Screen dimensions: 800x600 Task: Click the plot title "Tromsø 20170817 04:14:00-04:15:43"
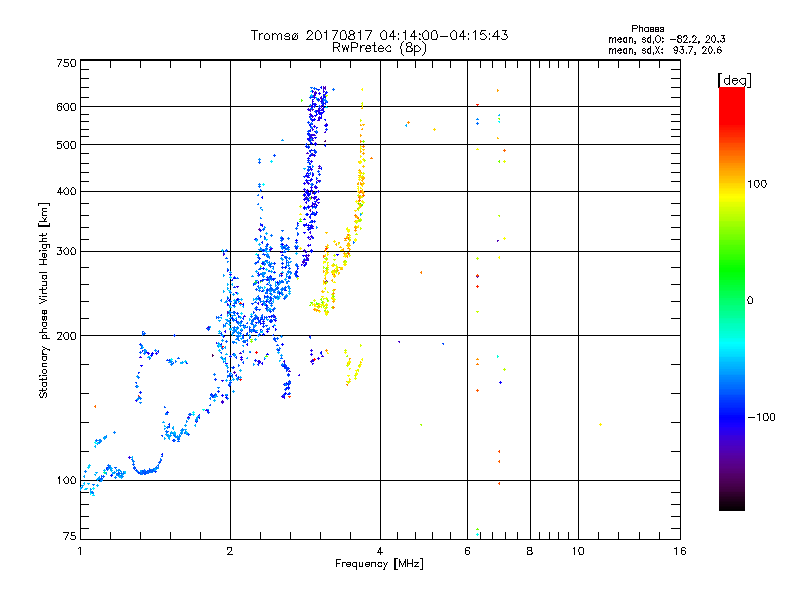[x=379, y=35]
